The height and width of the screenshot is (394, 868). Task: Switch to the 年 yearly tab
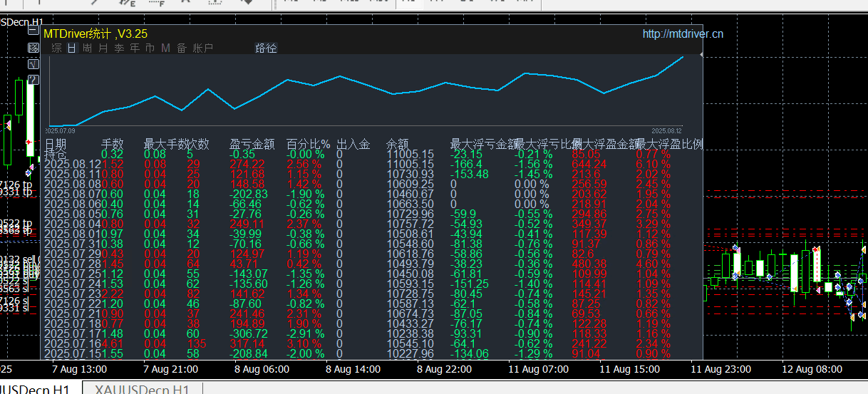tap(135, 48)
